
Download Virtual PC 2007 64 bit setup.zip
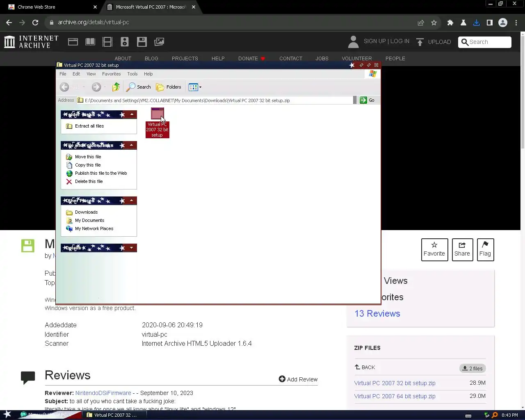395,396
